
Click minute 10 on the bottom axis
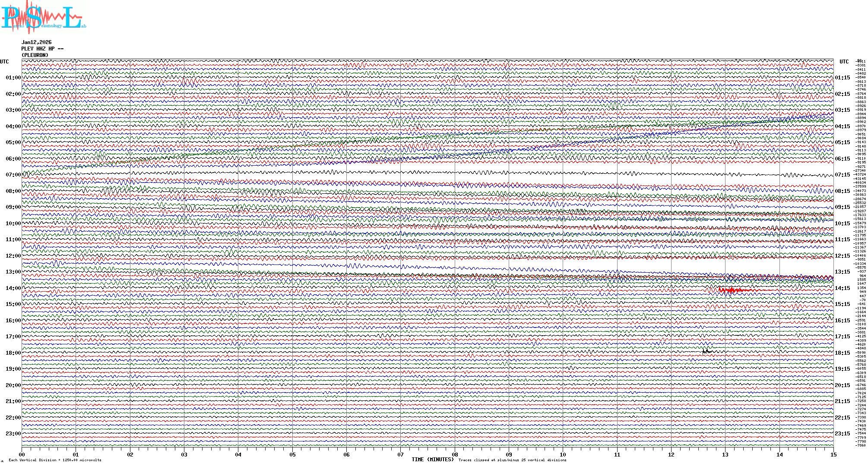563,455
